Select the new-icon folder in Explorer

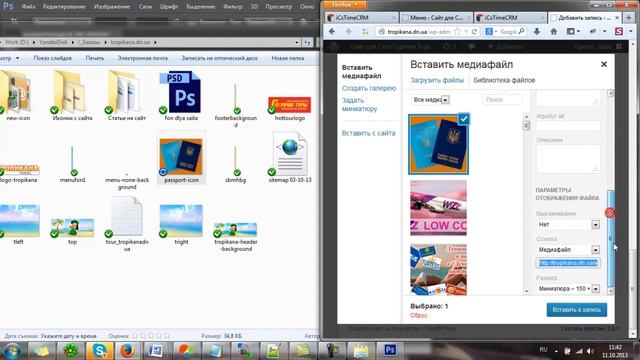18,96
